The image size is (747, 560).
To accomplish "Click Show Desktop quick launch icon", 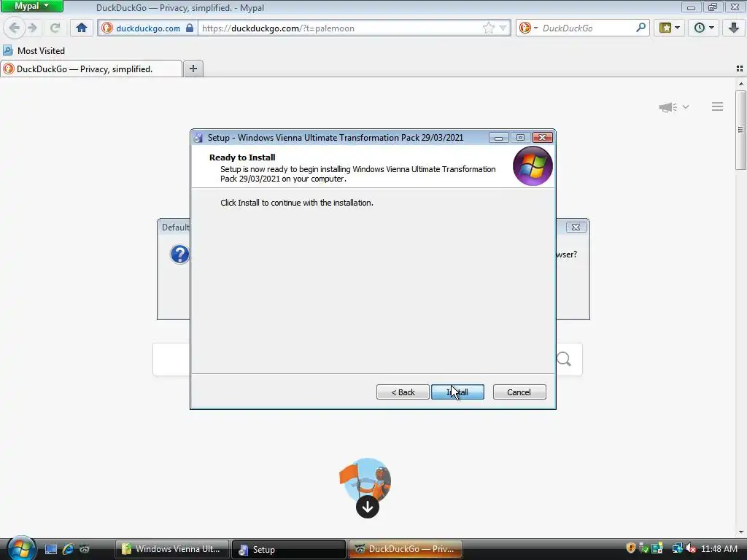I will 51,549.
